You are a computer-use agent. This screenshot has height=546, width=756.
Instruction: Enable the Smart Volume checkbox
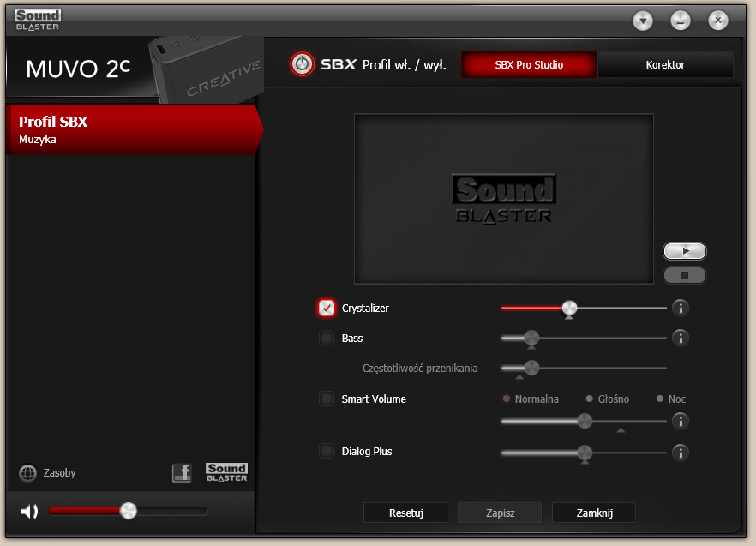tap(327, 399)
